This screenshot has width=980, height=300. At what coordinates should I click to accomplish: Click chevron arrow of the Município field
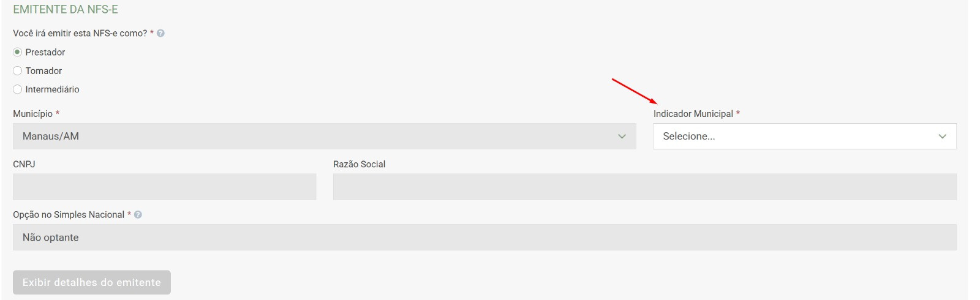(622, 137)
